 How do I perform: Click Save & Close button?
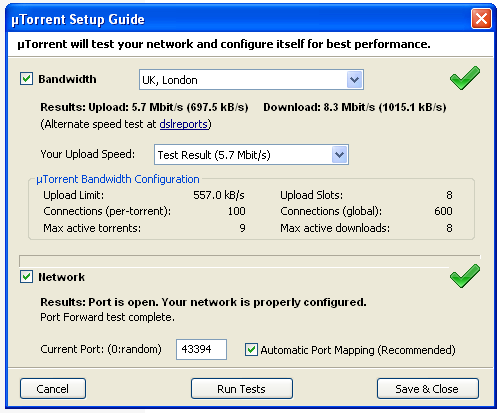[428, 389]
